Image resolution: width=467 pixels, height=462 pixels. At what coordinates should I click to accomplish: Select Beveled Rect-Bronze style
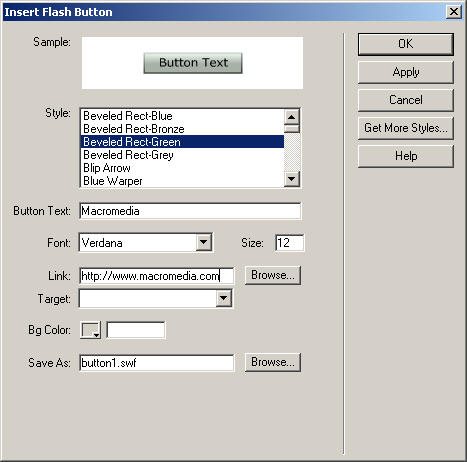[x=182, y=129]
